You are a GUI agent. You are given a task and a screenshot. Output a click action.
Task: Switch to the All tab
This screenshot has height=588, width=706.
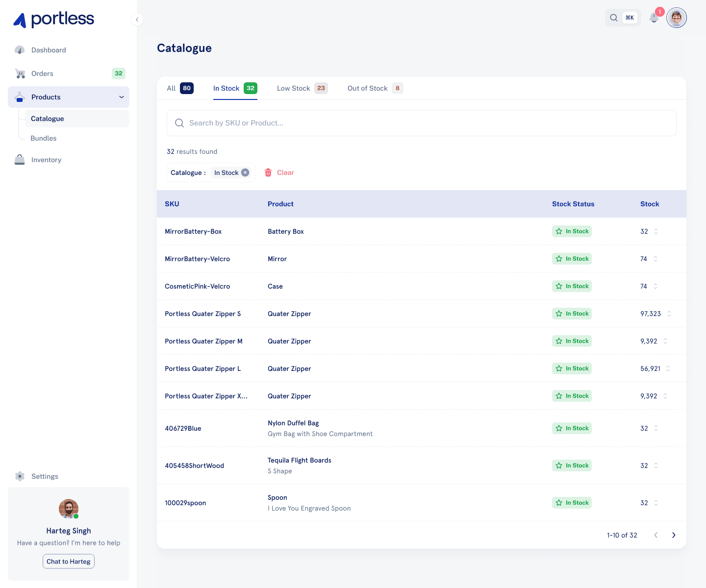(x=180, y=88)
